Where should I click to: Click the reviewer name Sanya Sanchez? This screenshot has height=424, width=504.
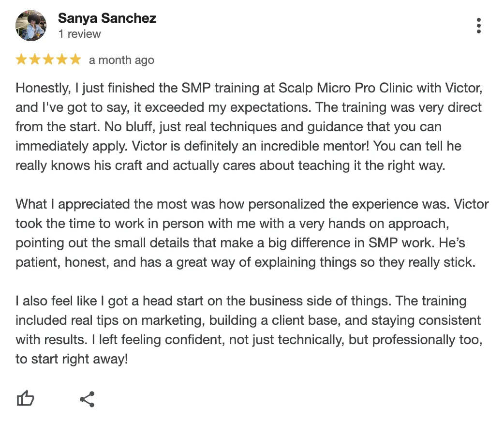(x=107, y=18)
